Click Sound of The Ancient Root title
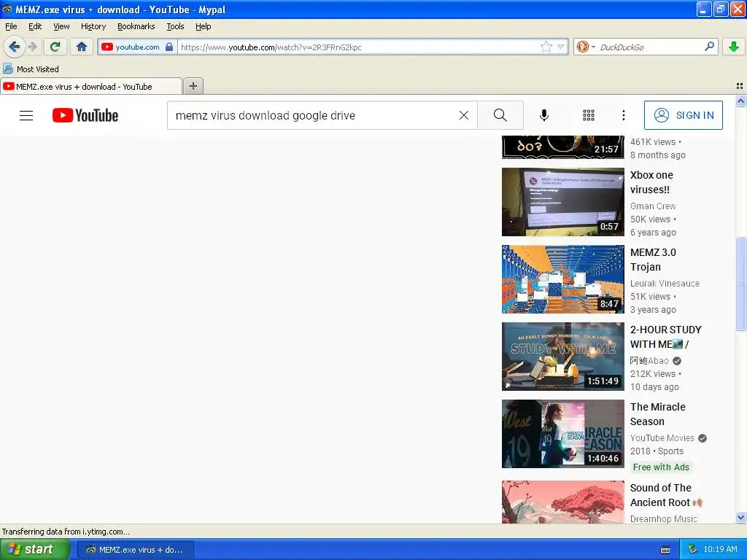 [666, 495]
